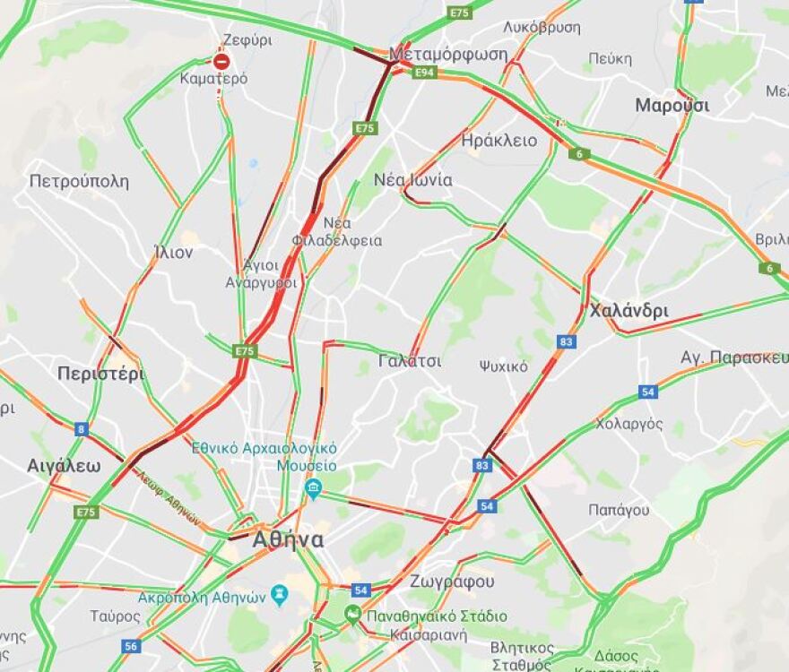The image size is (789, 672).
Task: Click the road closure icon near Καματερό
Action: (221, 62)
